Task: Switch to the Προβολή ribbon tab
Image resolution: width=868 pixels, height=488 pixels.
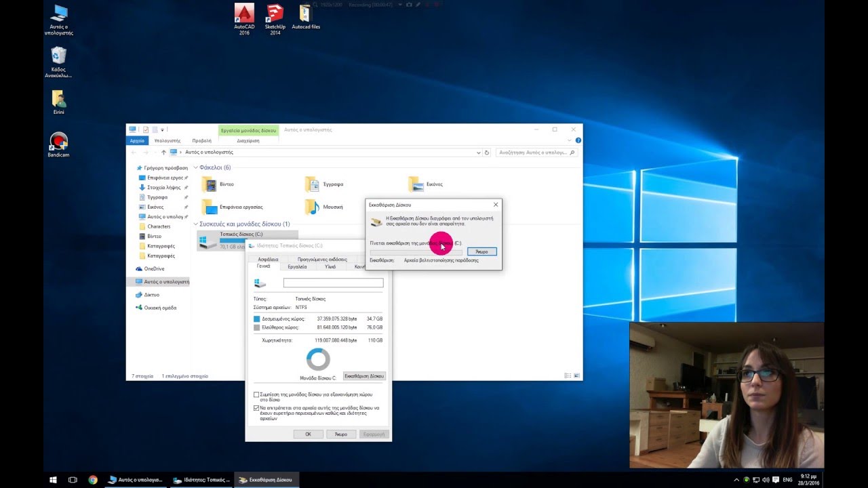Action: 202,140
